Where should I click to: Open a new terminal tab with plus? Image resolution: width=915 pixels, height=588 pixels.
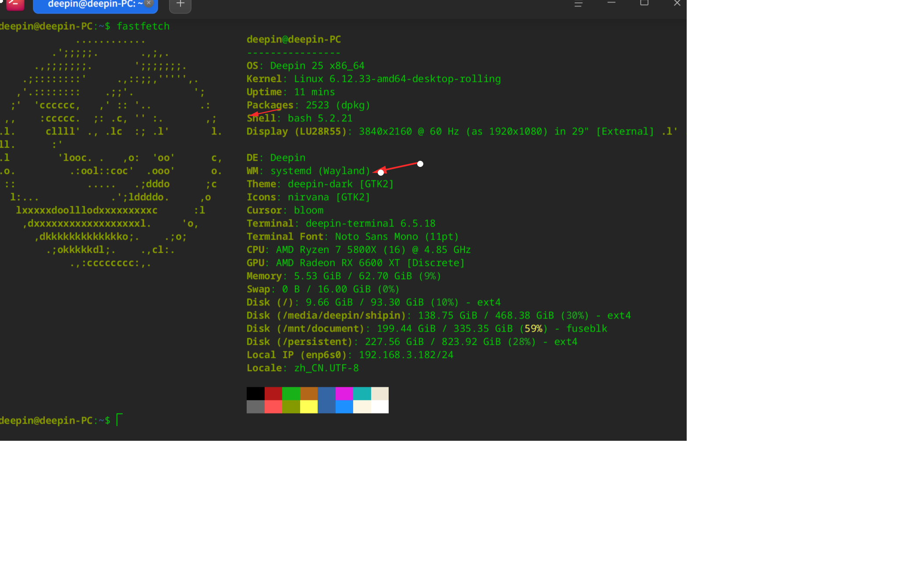pos(180,5)
